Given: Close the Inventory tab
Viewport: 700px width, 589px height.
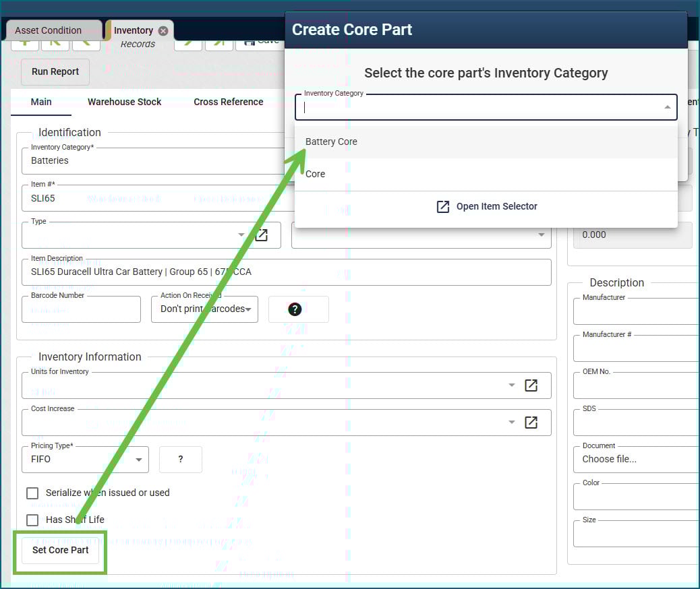Looking at the screenshot, I should coord(163,31).
